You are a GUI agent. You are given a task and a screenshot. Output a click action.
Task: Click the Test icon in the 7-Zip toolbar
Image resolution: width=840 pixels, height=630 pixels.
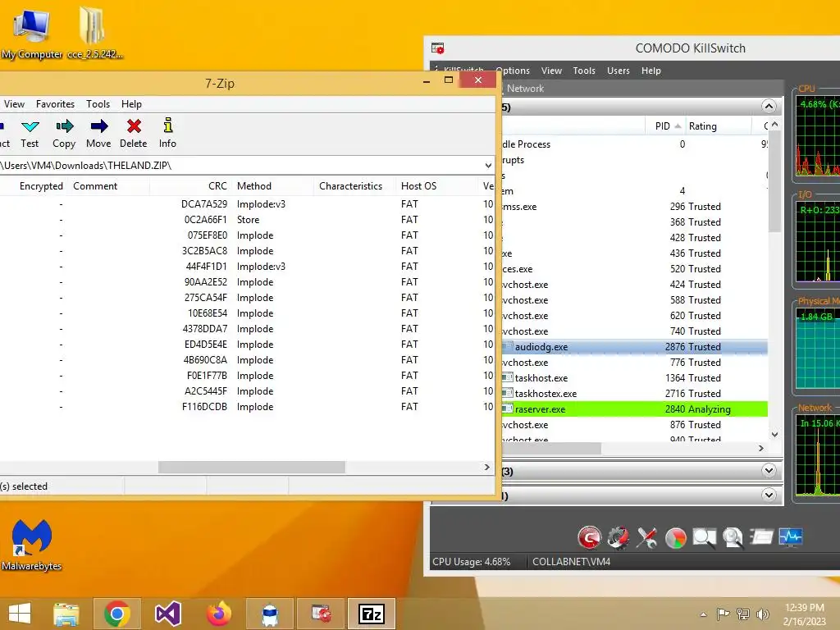(30, 126)
